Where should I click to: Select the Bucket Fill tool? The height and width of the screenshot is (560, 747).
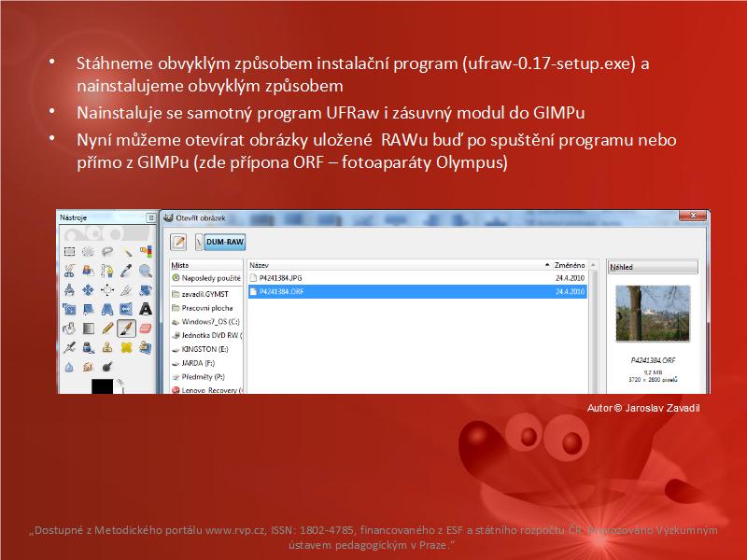[69, 329]
